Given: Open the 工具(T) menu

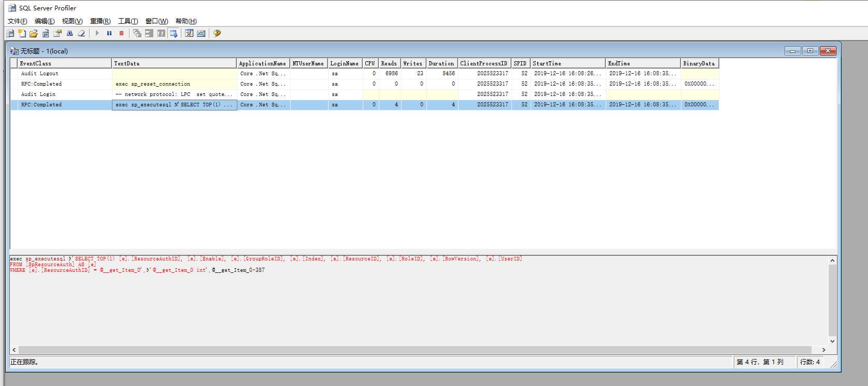Looking at the screenshot, I should (128, 21).
